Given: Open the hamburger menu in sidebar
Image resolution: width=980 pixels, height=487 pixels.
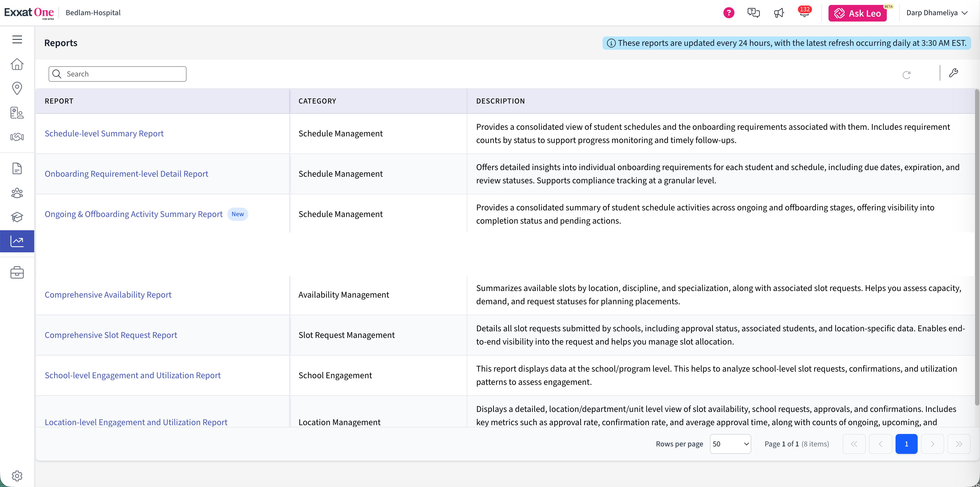Looking at the screenshot, I should click(x=17, y=39).
